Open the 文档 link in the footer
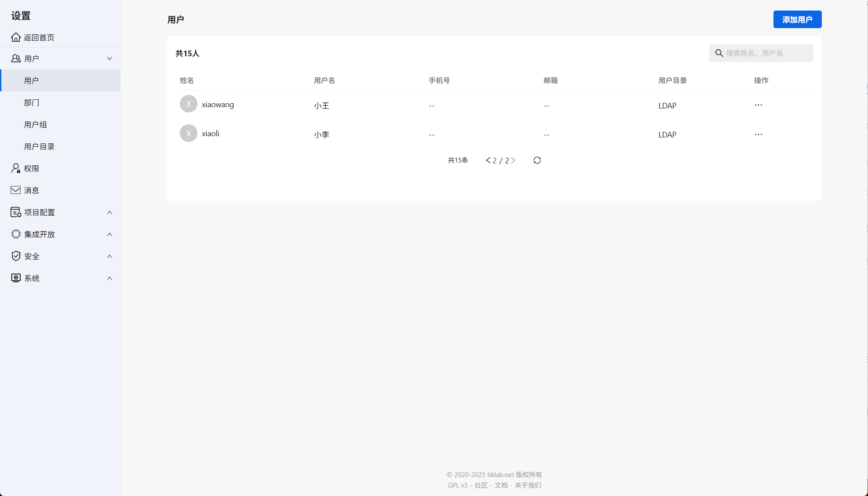The image size is (868, 496). (501, 485)
